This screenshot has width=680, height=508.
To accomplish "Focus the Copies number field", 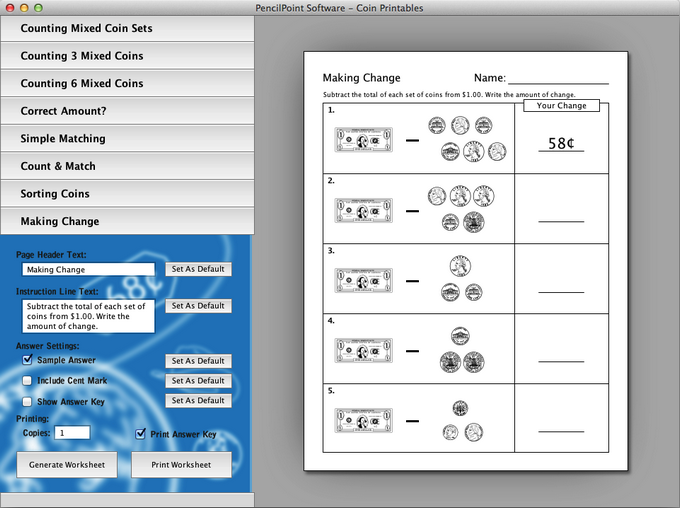I will click(72, 433).
